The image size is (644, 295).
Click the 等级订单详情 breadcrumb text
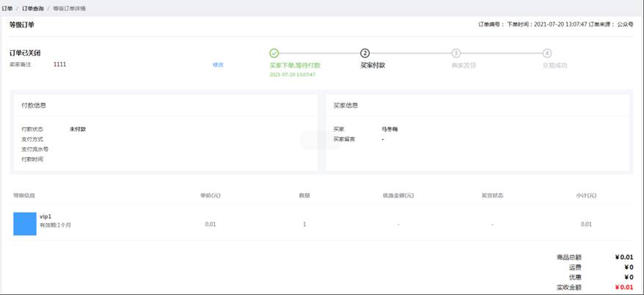click(70, 8)
